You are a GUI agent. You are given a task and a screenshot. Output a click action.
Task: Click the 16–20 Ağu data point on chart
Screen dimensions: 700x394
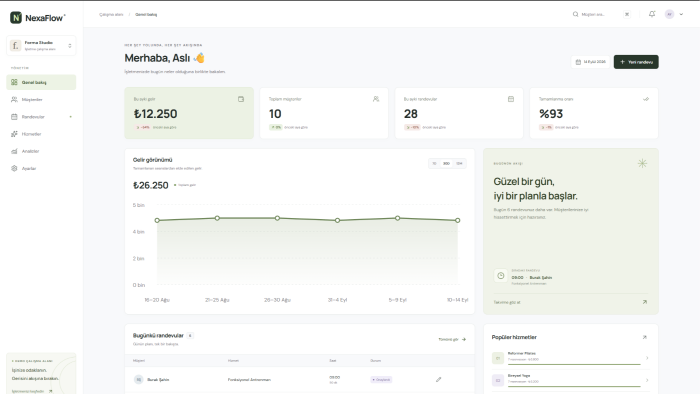tap(157, 220)
